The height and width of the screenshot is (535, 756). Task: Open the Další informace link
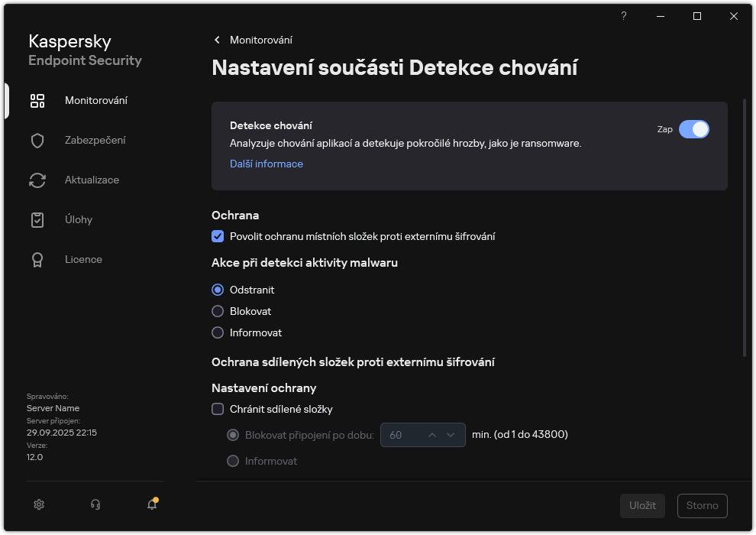266,164
